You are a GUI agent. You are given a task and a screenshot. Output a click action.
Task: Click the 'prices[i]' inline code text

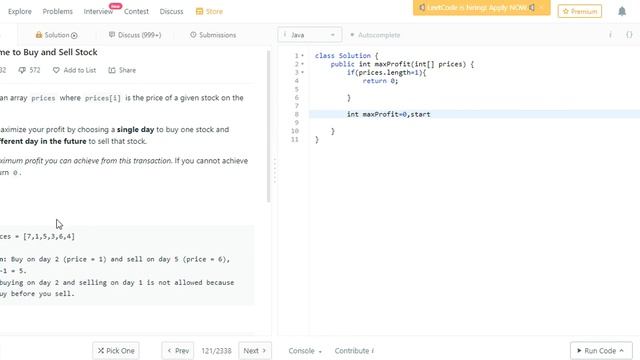tap(103, 98)
